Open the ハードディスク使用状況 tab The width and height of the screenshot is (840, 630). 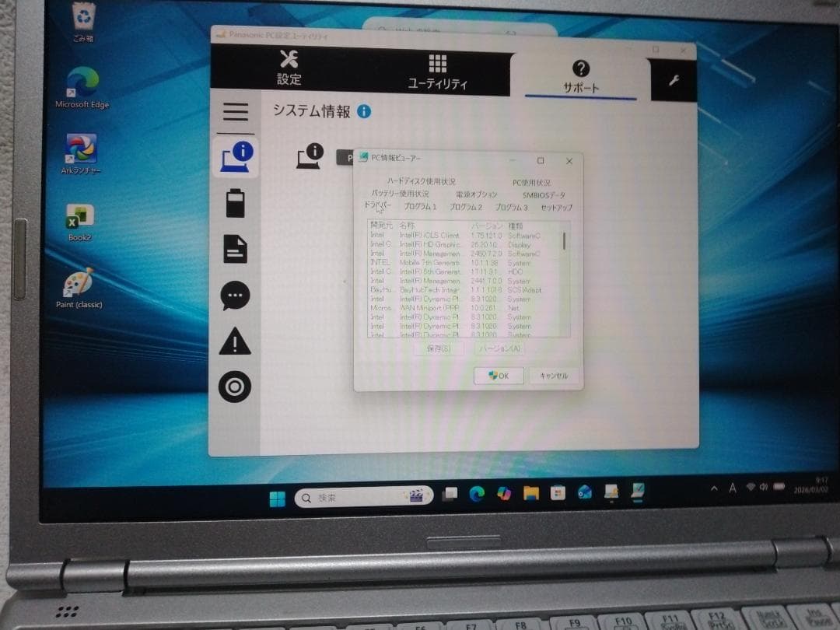click(421, 181)
